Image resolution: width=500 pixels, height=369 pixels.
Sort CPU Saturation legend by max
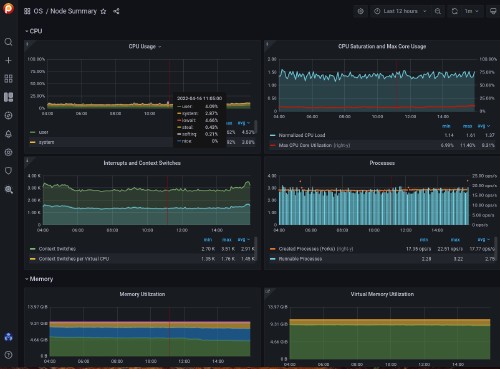(x=467, y=126)
